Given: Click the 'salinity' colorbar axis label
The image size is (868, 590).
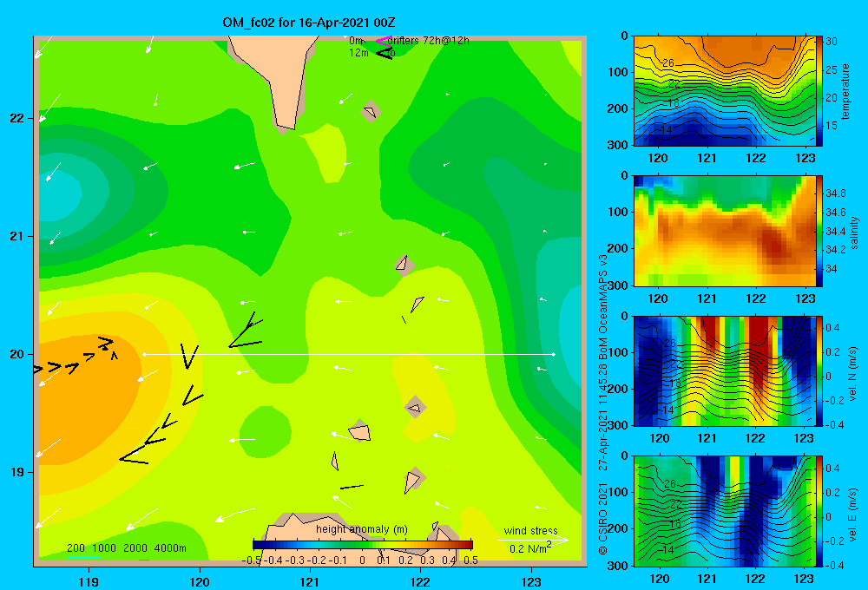Looking at the screenshot, I should tap(854, 232).
